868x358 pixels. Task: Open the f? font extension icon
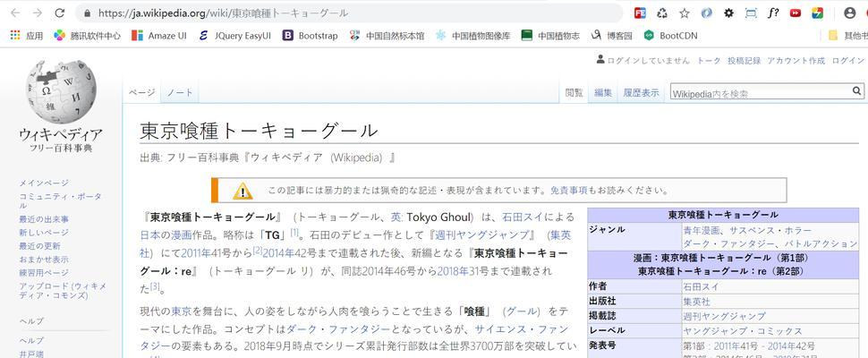point(773,13)
